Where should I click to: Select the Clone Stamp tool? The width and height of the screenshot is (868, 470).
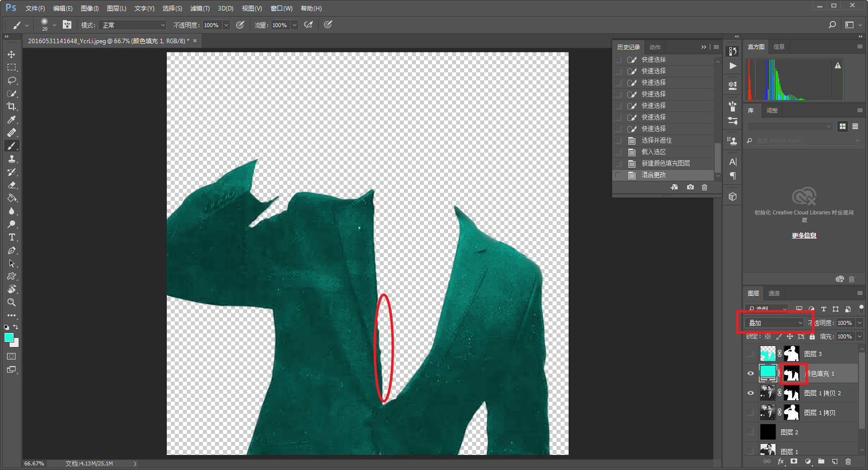12,159
